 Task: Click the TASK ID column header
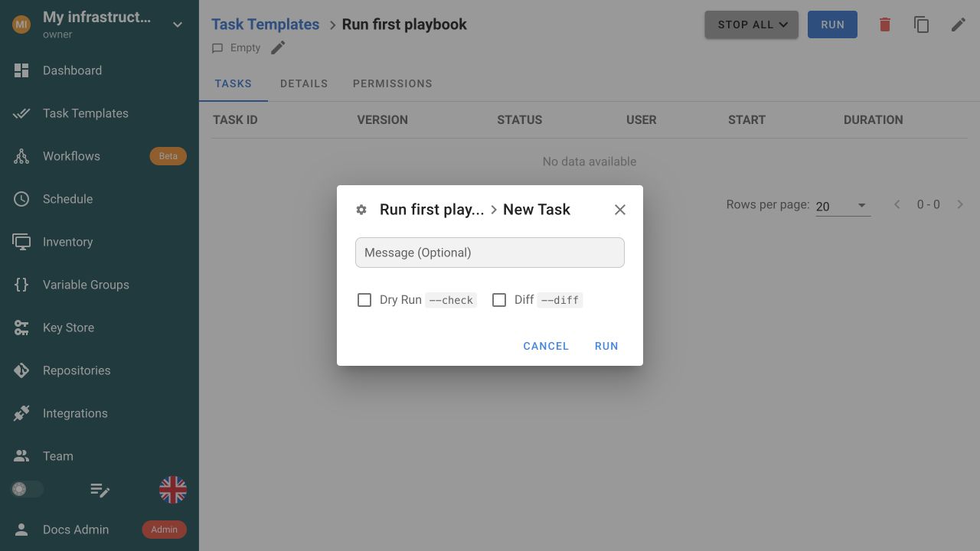click(235, 119)
